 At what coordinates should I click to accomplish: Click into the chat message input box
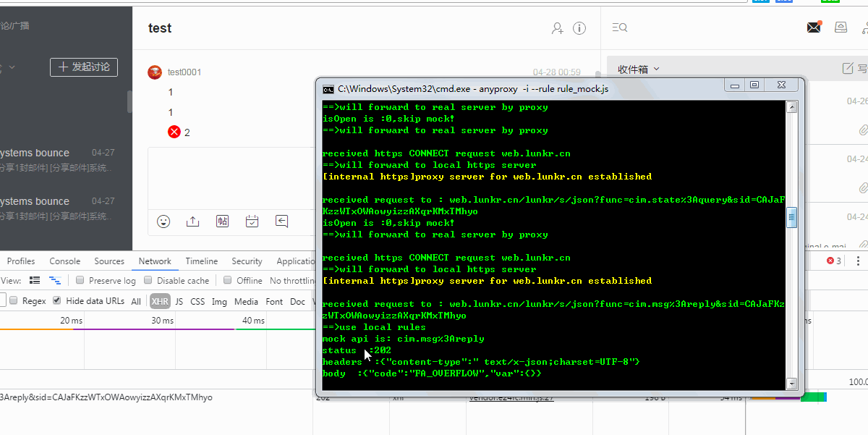[231, 178]
